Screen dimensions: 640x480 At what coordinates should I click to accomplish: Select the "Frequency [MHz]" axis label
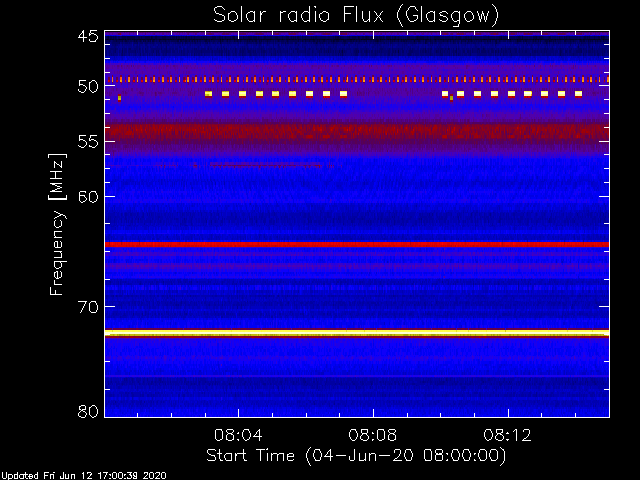click(x=57, y=224)
